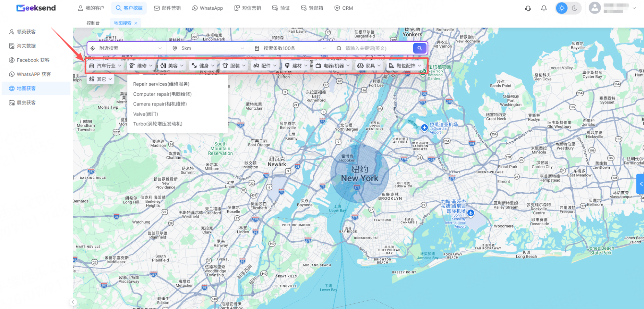Click the user avatar icon

click(x=595, y=8)
